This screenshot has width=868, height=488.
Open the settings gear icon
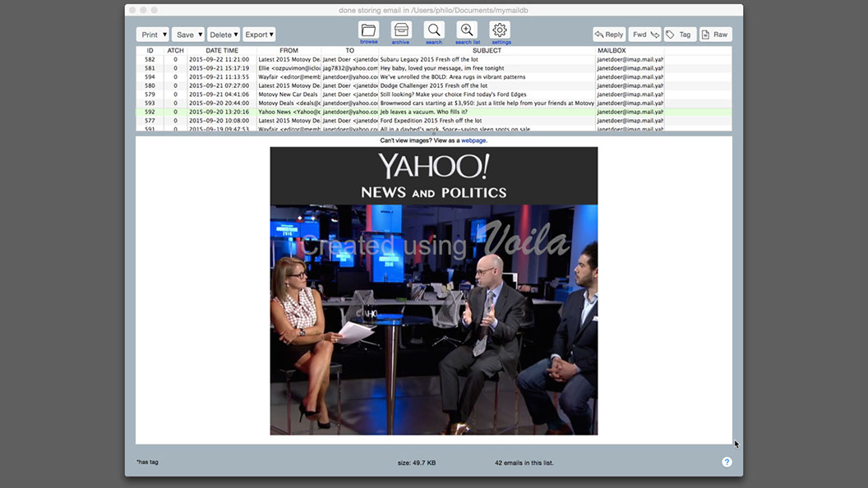(x=500, y=31)
